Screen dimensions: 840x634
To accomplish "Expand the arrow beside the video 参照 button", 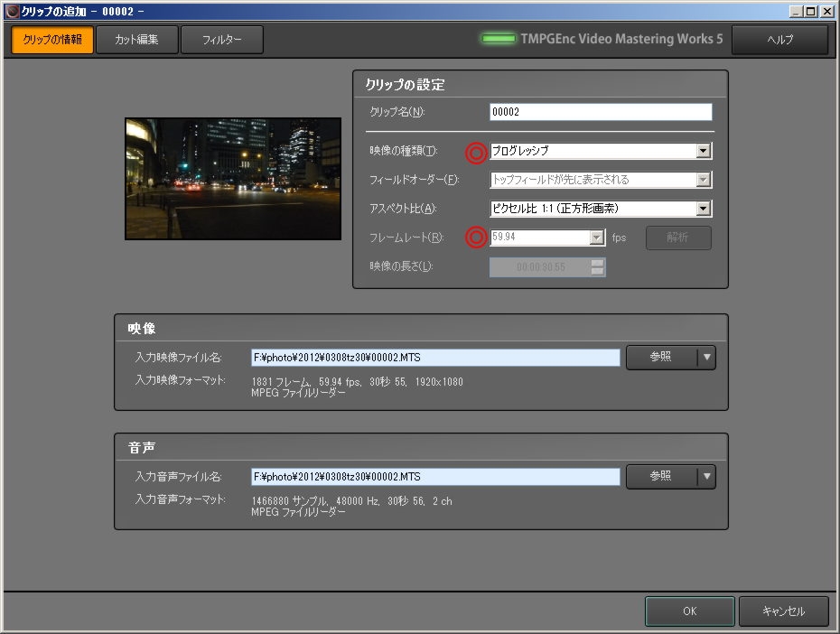I will [707, 357].
